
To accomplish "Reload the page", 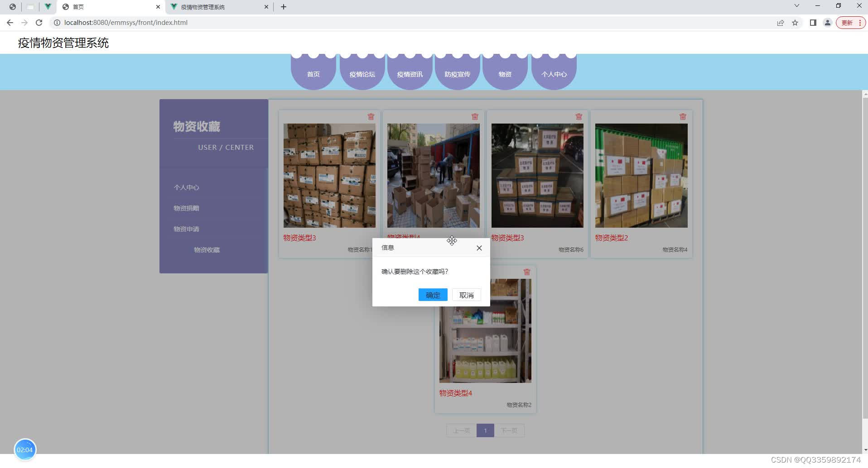I will coord(39,23).
